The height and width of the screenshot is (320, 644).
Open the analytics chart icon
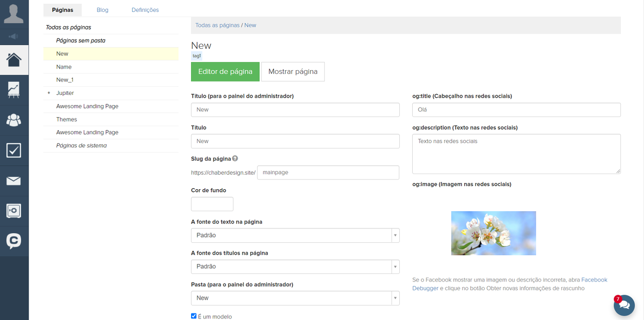14,90
